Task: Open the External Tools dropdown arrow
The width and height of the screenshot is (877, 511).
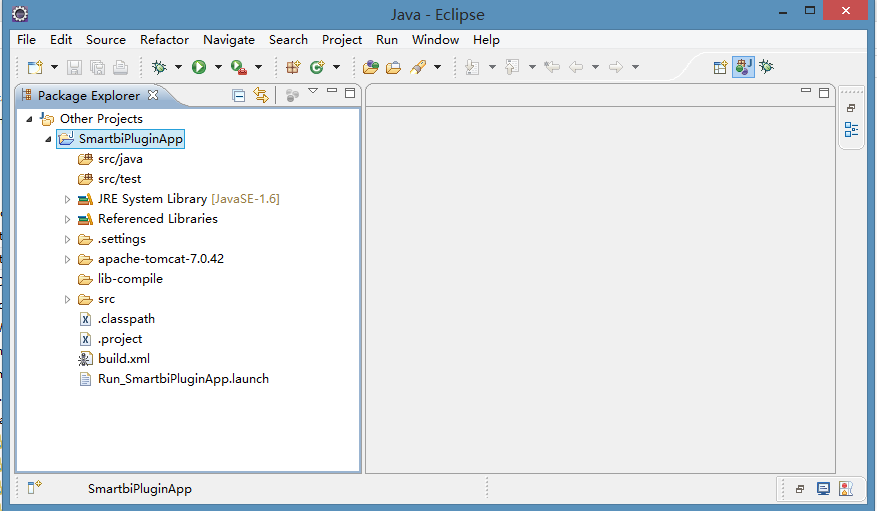Action: [x=258, y=67]
